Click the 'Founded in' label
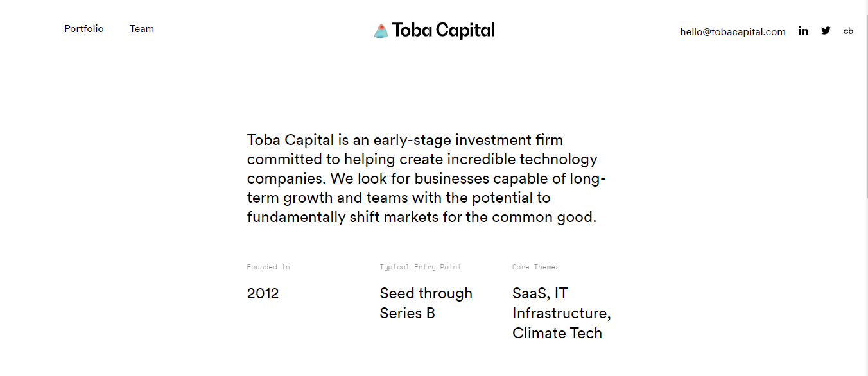This screenshot has height=376, width=868. coord(268,267)
